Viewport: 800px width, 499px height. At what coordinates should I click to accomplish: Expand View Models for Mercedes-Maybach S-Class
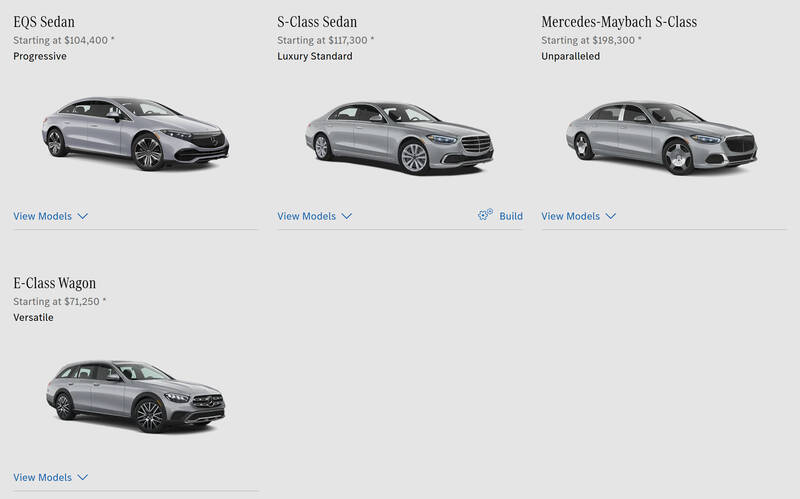(579, 216)
